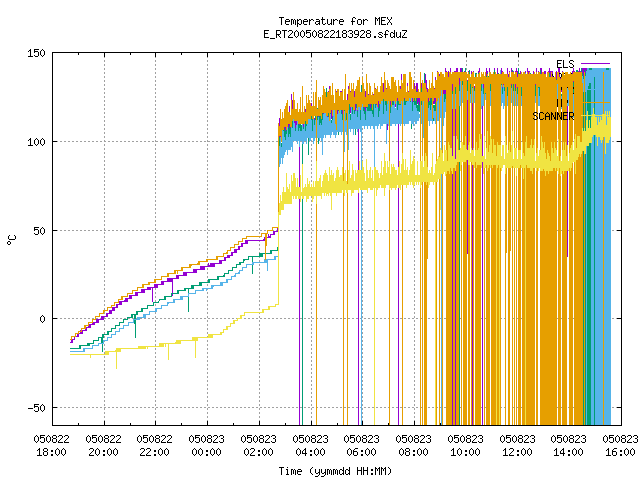Viewport: 640px width, 480px height.
Task: Select the file name E_RT20050822183928.sfduZ
Action: tap(335, 34)
